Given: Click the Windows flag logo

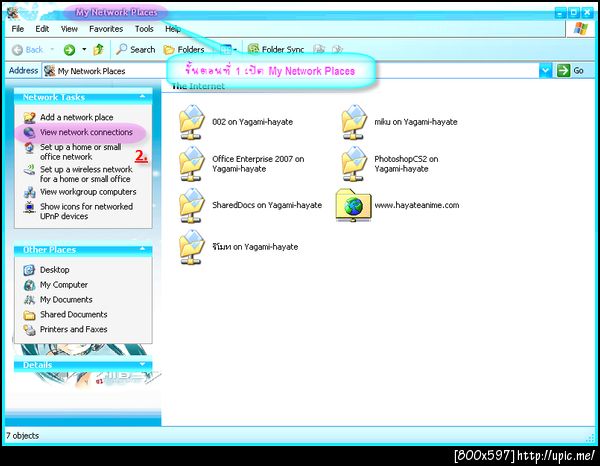Looking at the screenshot, I should coord(580,29).
